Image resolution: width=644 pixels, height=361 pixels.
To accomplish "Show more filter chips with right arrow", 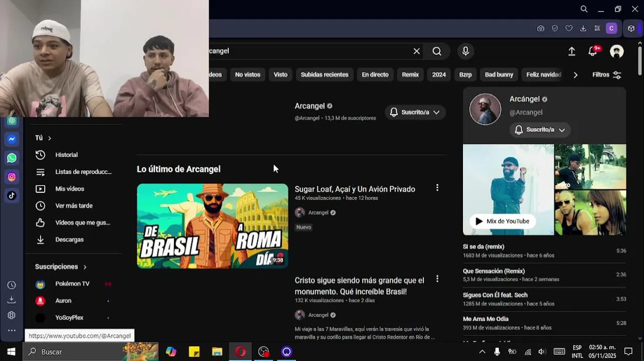I will [575, 75].
